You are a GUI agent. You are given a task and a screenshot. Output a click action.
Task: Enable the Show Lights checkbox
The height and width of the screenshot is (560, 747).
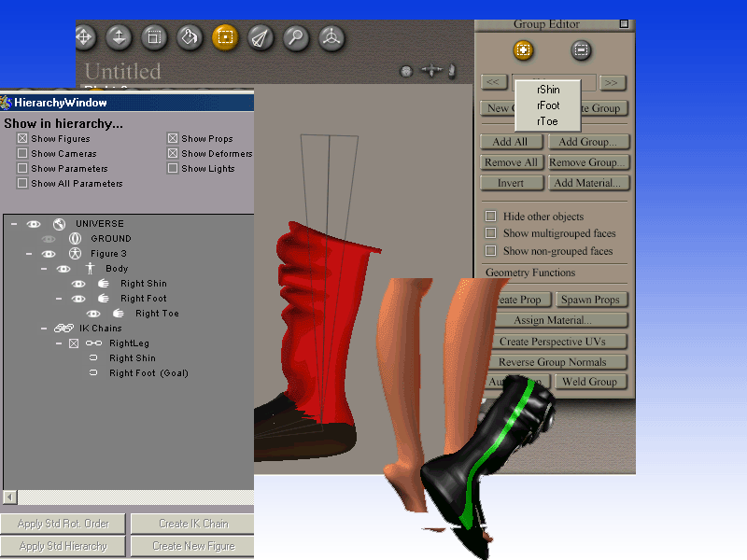[x=173, y=169]
